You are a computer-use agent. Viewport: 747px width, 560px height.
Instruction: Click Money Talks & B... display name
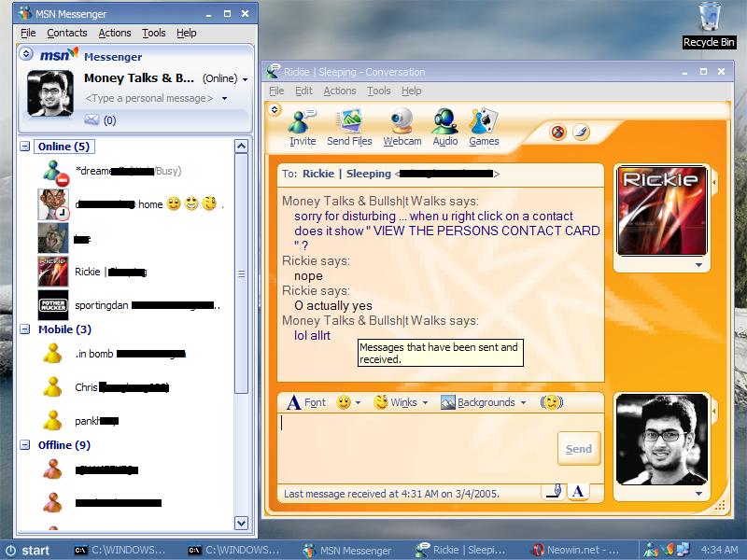coord(138,78)
